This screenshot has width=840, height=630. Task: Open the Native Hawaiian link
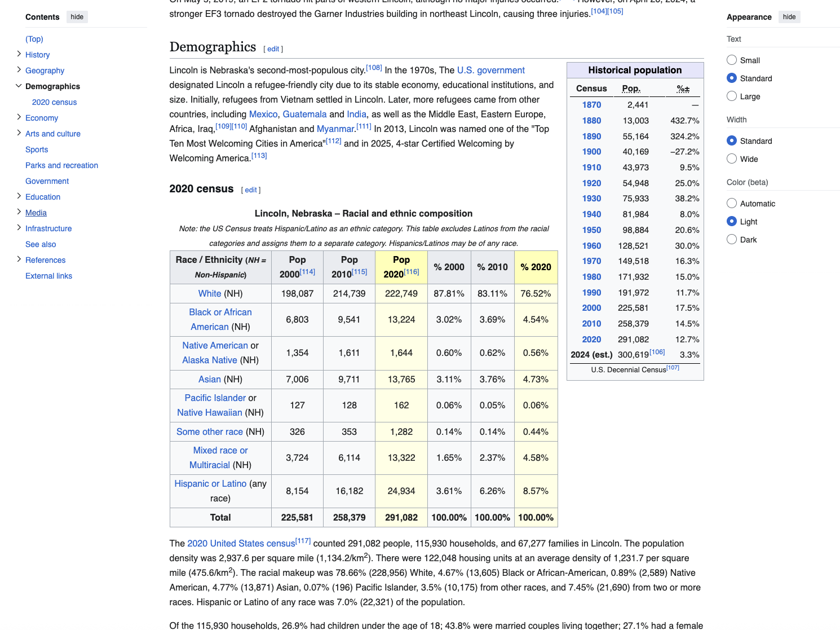click(x=210, y=413)
